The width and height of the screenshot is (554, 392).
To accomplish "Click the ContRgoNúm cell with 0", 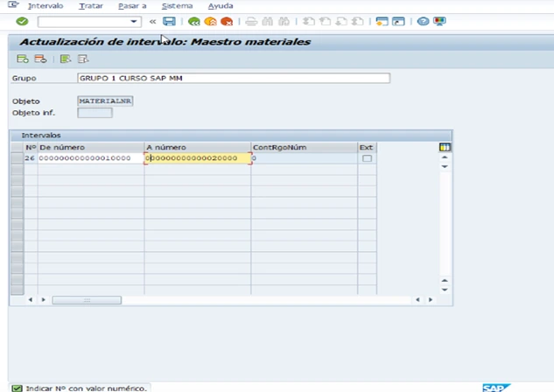I will [x=305, y=158].
